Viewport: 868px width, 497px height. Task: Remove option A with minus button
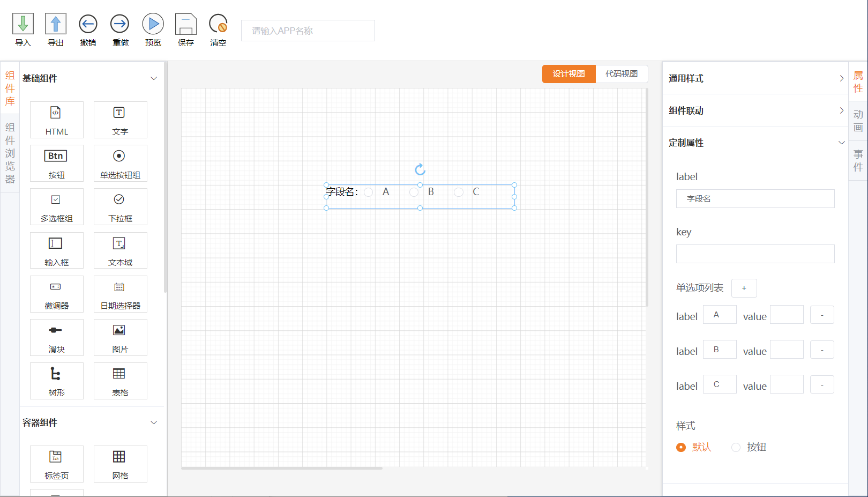click(822, 315)
